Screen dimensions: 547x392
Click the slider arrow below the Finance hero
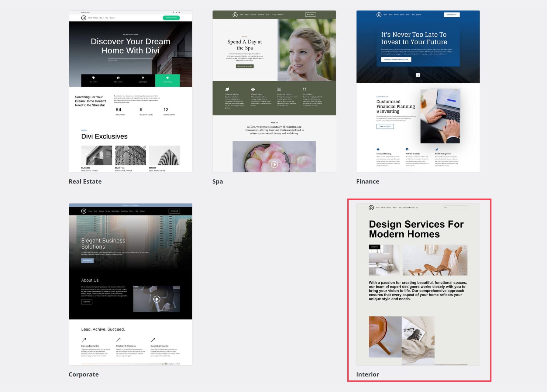[418, 75]
